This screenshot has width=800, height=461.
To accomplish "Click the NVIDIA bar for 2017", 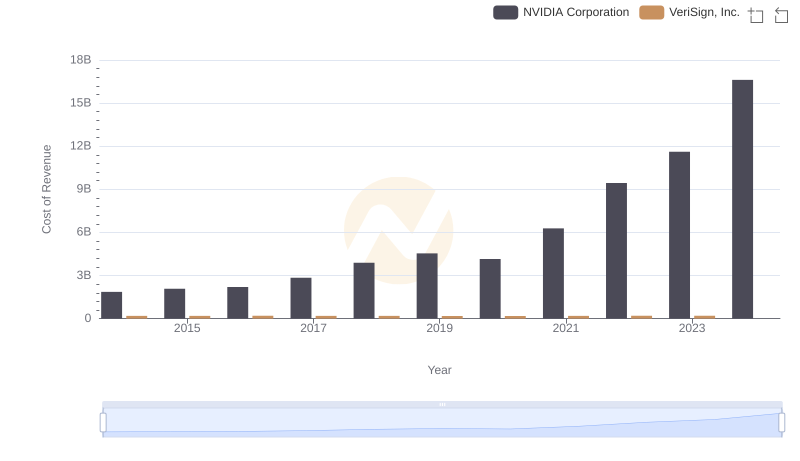I will [301, 298].
